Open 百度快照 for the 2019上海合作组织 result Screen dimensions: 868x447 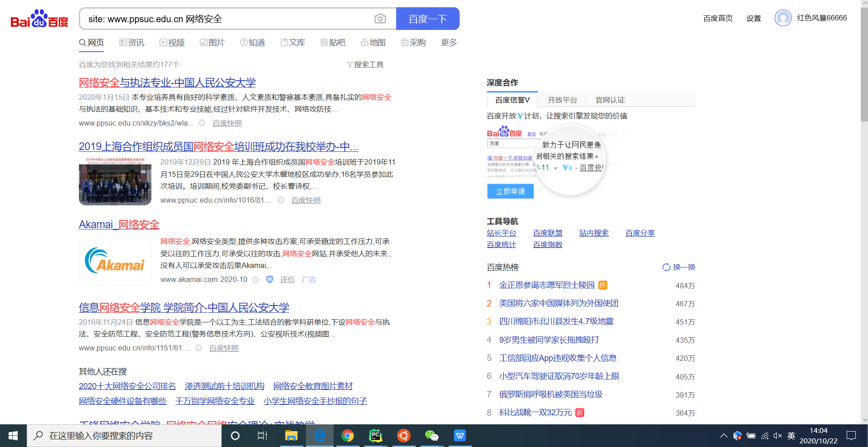pos(306,200)
